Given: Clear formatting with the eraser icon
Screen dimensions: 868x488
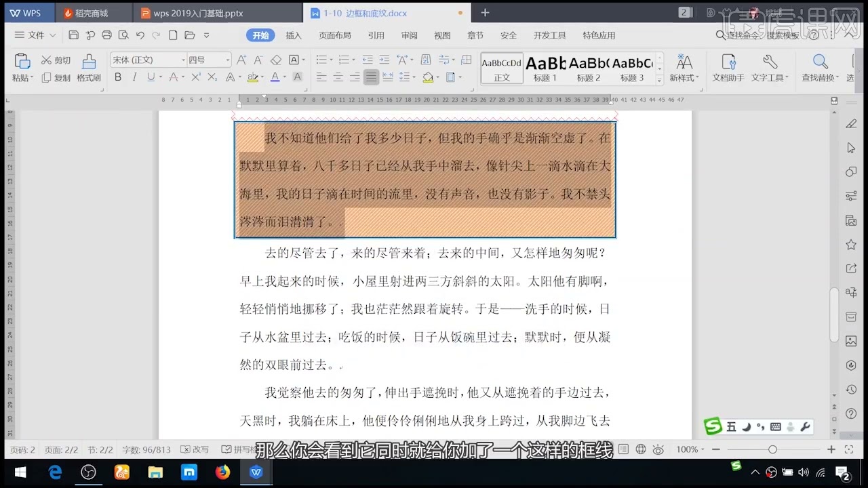Looking at the screenshot, I should pyautogui.click(x=275, y=60).
